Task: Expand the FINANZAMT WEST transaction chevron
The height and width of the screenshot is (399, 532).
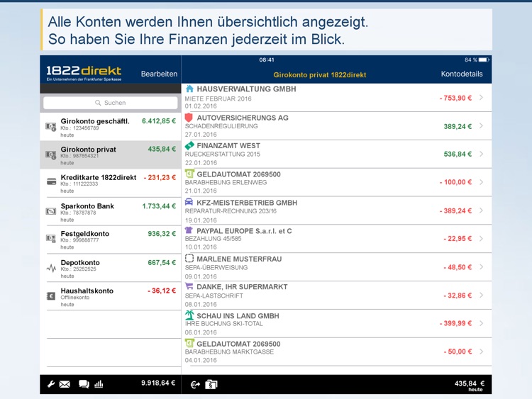Action: (x=481, y=154)
